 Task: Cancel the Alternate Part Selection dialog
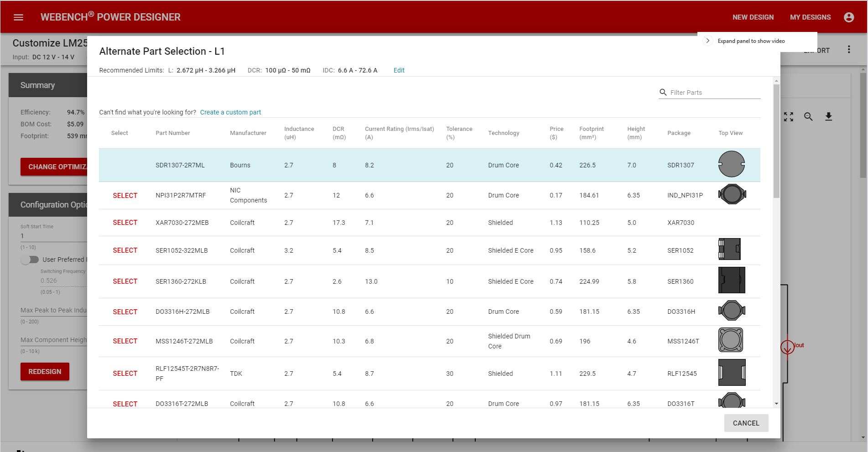746,423
